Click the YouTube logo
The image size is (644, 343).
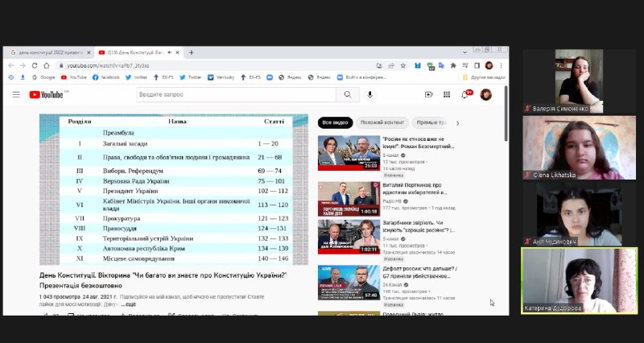pyautogui.click(x=46, y=94)
